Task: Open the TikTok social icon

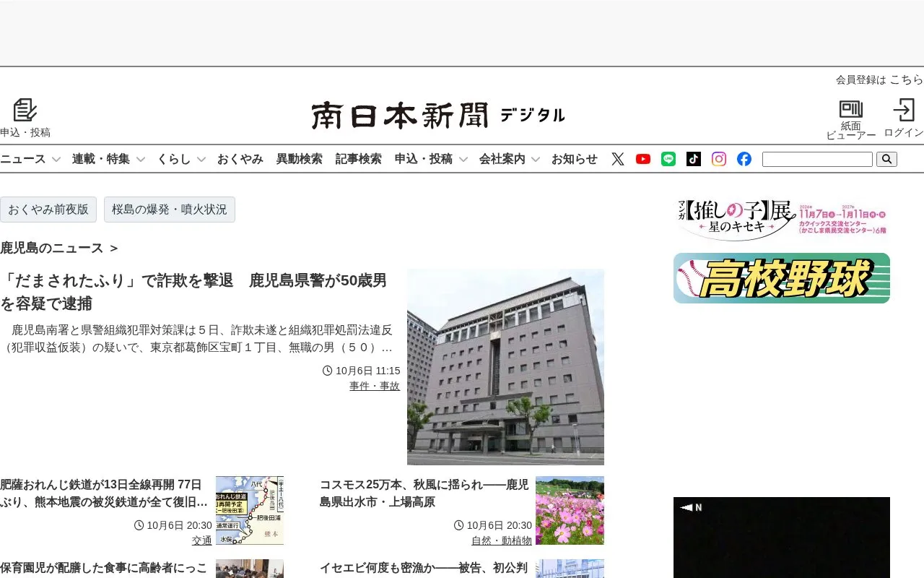Action: pyautogui.click(x=694, y=159)
